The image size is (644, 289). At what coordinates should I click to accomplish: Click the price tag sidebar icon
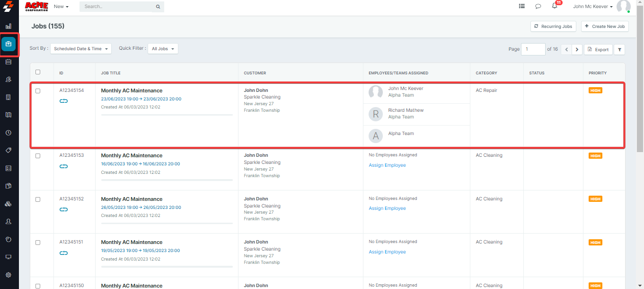click(x=9, y=150)
